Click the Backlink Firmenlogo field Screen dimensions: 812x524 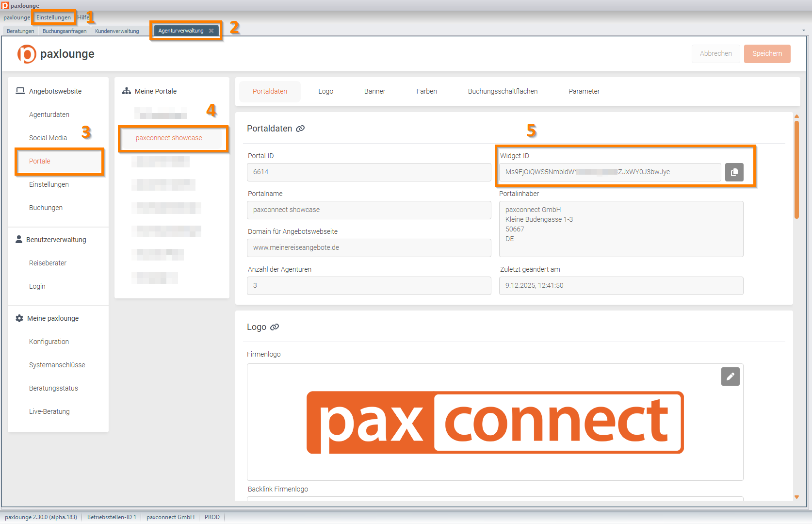coord(495,498)
